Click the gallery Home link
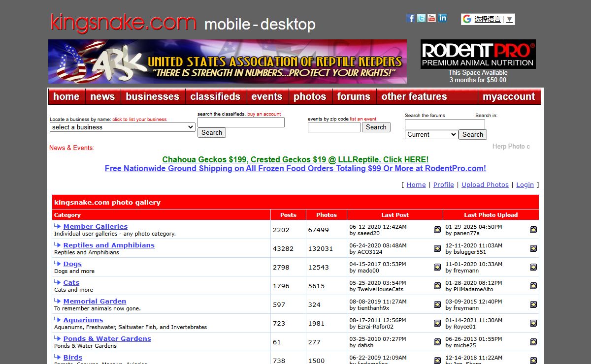 pos(416,184)
